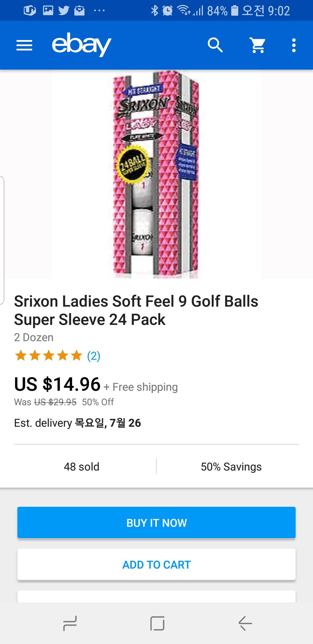Open the shopping cart icon
The height and width of the screenshot is (644, 313).
pos(258,45)
